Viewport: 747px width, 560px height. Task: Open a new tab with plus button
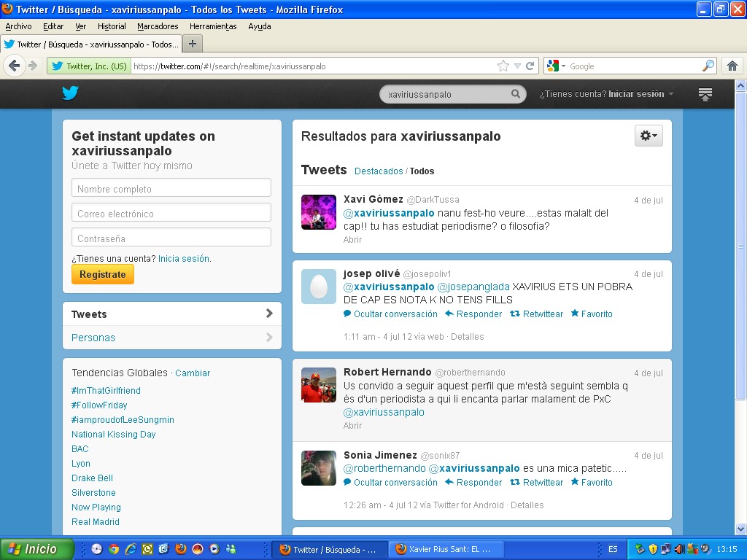[193, 44]
